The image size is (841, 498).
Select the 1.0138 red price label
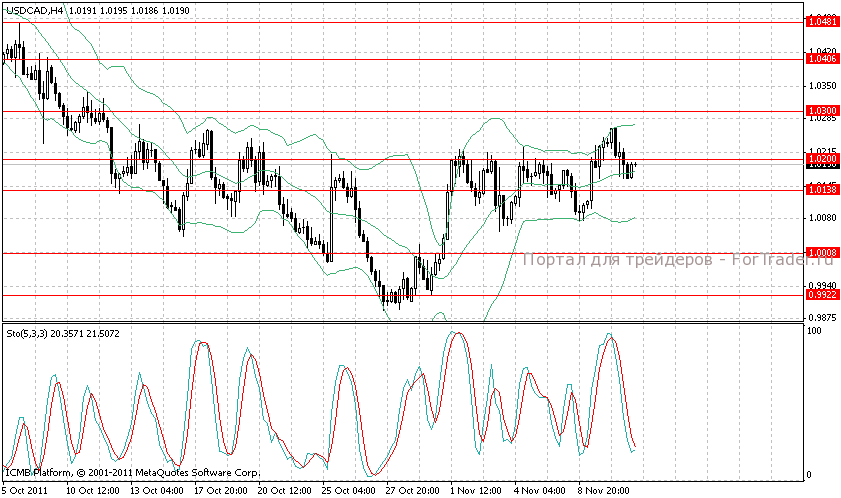pos(820,189)
